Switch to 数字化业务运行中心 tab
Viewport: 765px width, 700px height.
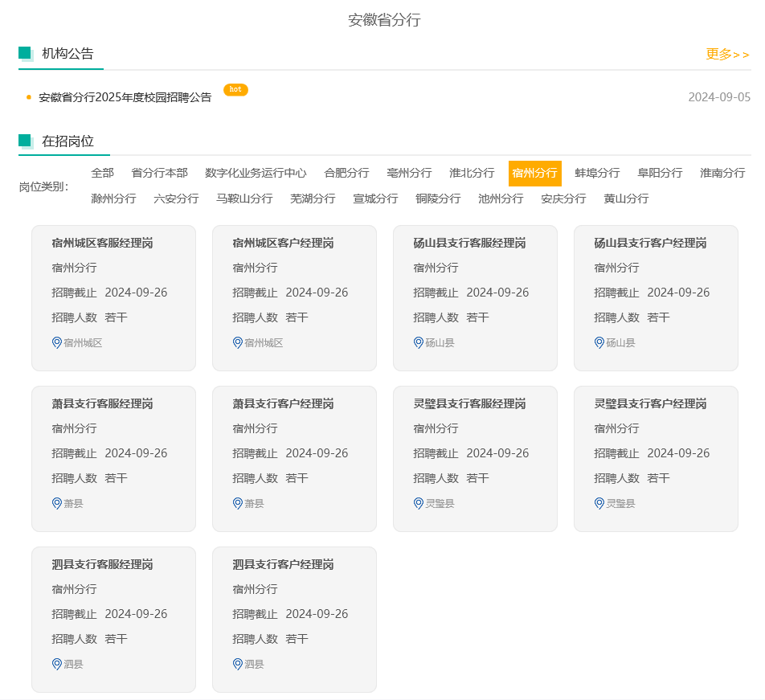(x=256, y=173)
